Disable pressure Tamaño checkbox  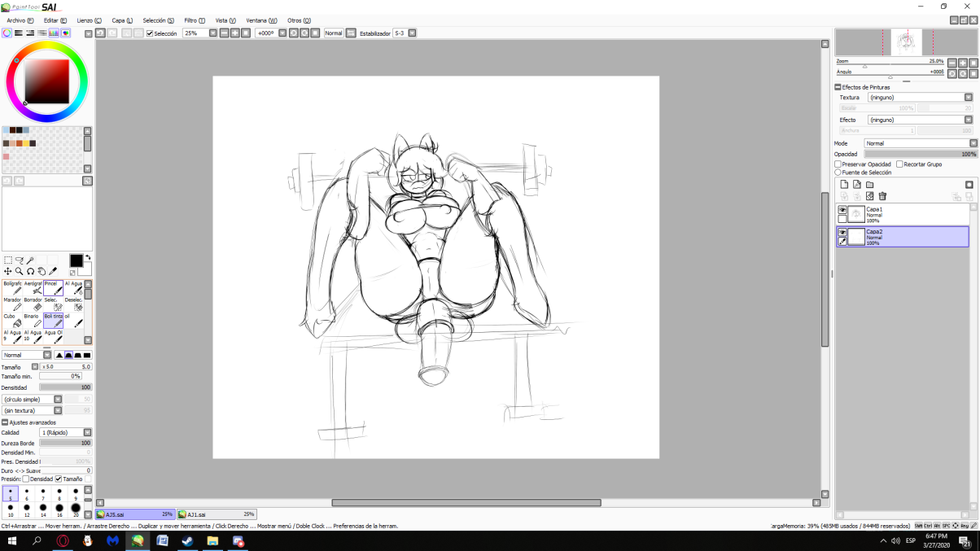pos(58,479)
